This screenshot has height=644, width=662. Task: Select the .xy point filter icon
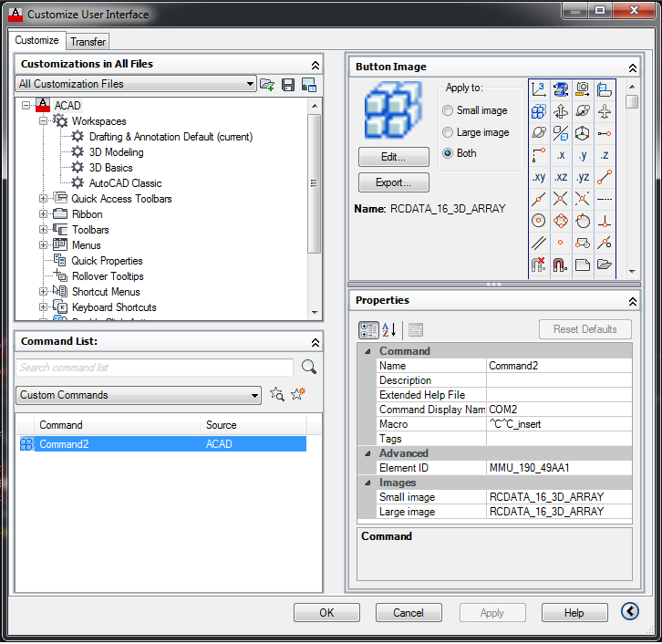[538, 177]
